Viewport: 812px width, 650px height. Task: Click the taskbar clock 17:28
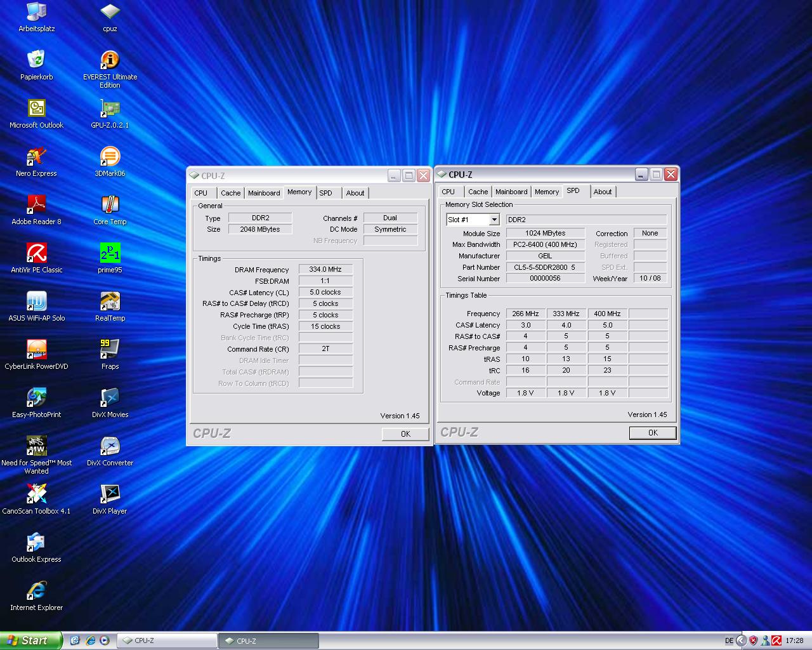[x=794, y=641]
